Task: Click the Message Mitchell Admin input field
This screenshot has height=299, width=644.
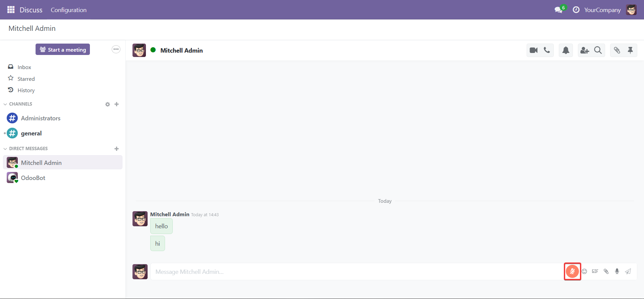Action: tap(356, 272)
